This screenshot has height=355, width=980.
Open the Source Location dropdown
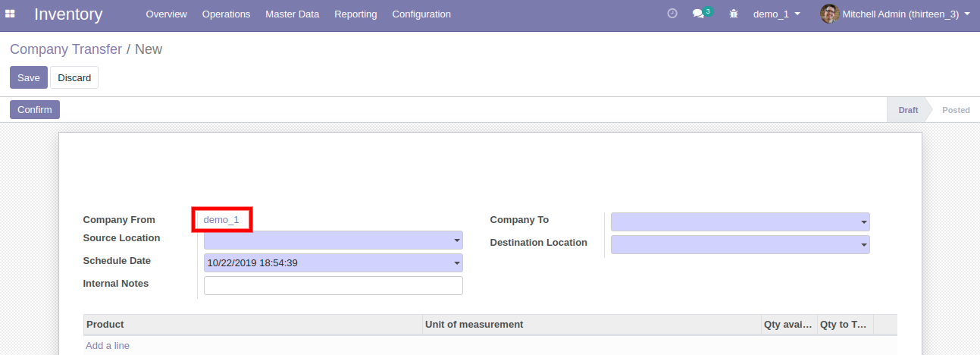coord(333,240)
